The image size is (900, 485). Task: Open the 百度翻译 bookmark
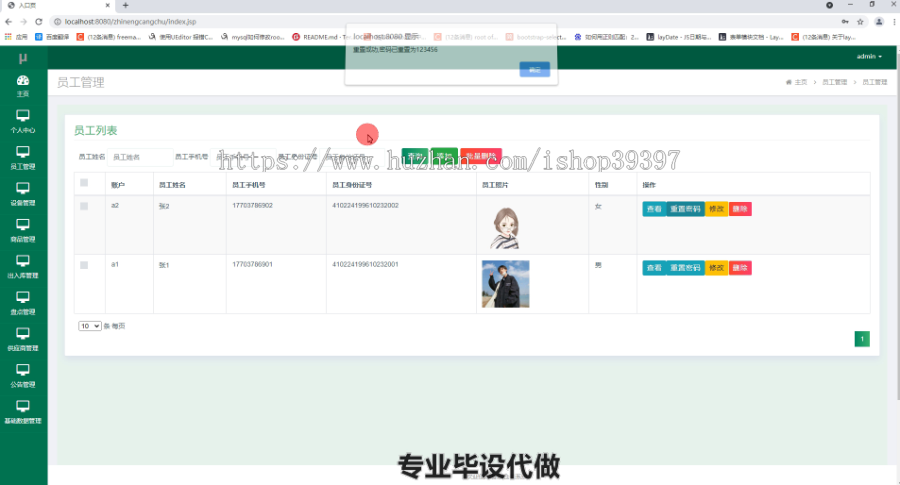(x=52, y=37)
